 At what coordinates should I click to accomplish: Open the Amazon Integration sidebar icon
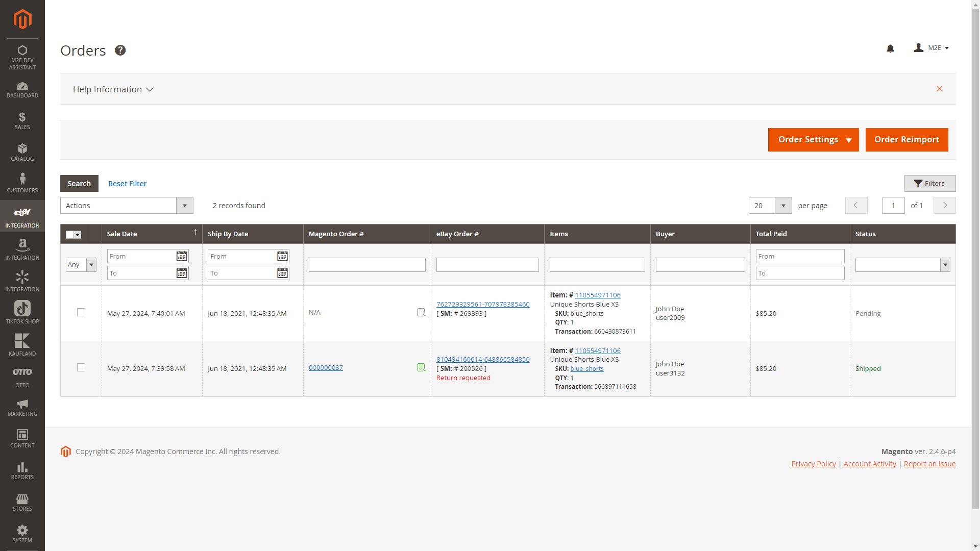[22, 249]
